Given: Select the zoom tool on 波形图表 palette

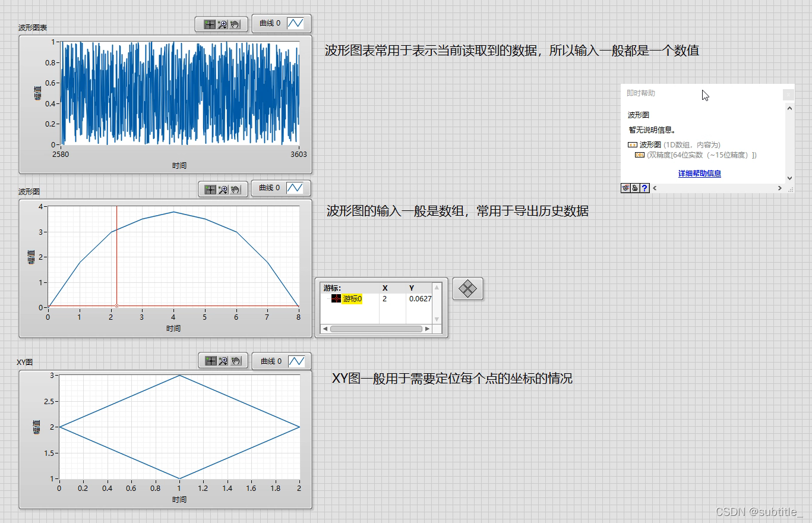Looking at the screenshot, I should point(223,24).
